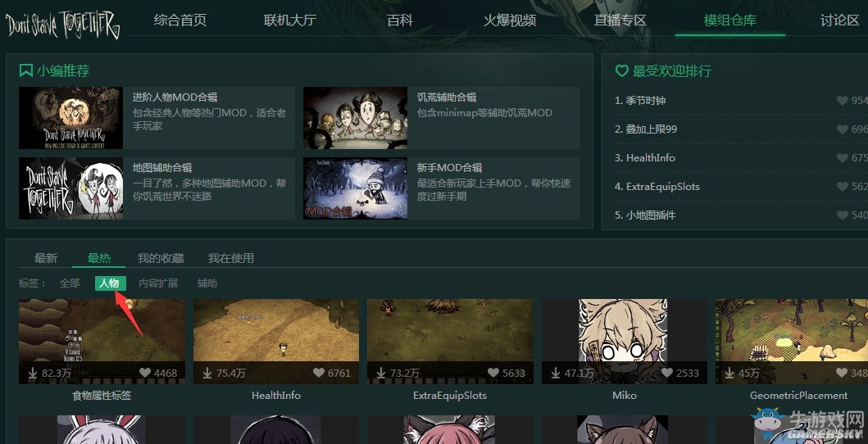The height and width of the screenshot is (444, 868).
Task: Click the heart icon next to 小地图插件
Action: [843, 215]
